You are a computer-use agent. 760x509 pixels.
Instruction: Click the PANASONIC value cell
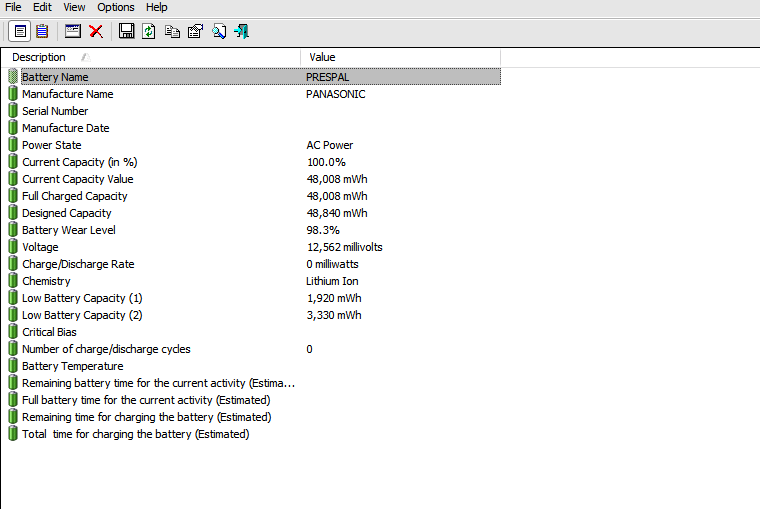click(335, 94)
